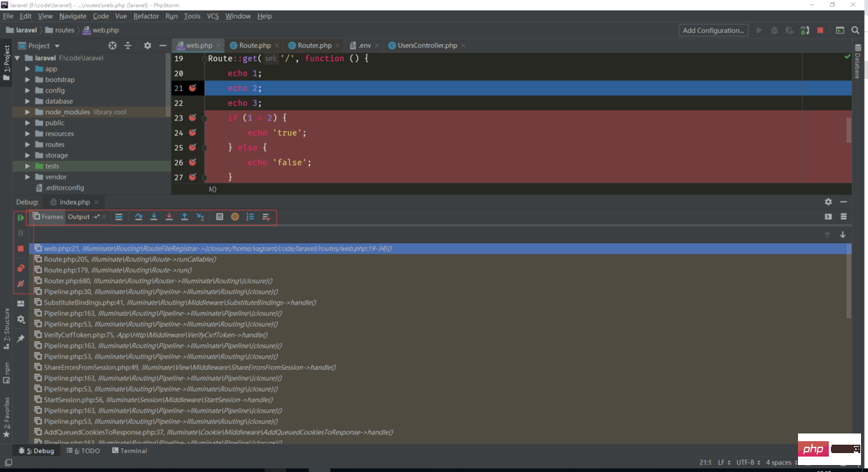Screen dimensions: 868x472
Task: Open Project panel gear settings
Action: coord(147,46)
